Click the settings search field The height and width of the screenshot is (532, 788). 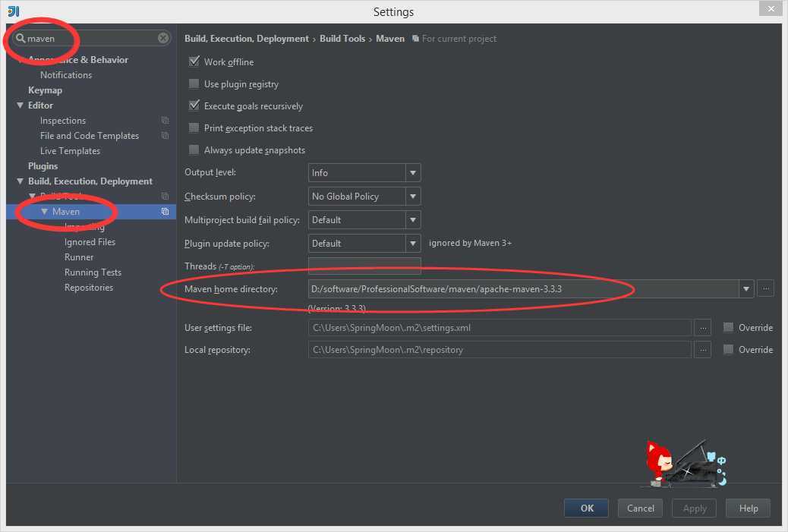[x=92, y=38]
